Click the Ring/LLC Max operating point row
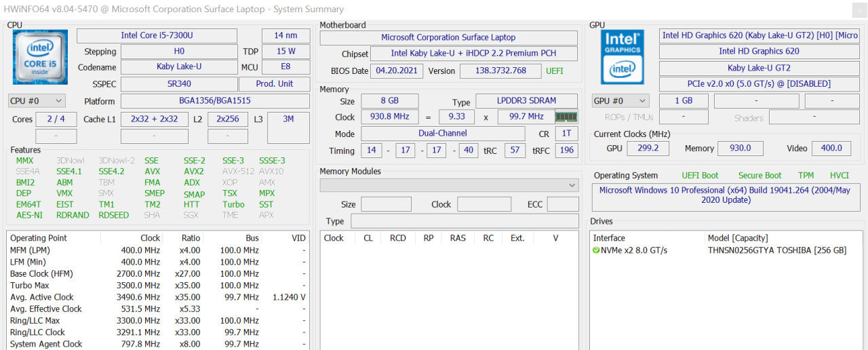The image size is (868, 350). coord(158,321)
